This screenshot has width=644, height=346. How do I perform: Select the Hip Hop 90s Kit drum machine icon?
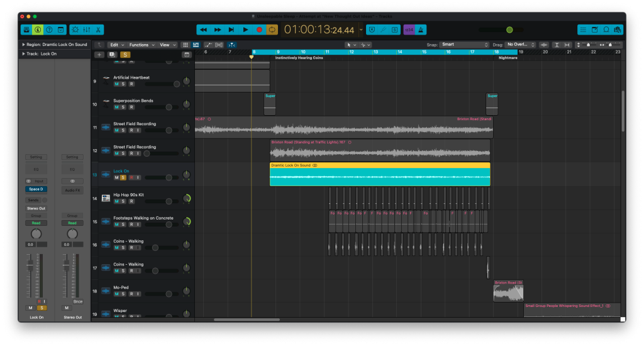point(106,198)
